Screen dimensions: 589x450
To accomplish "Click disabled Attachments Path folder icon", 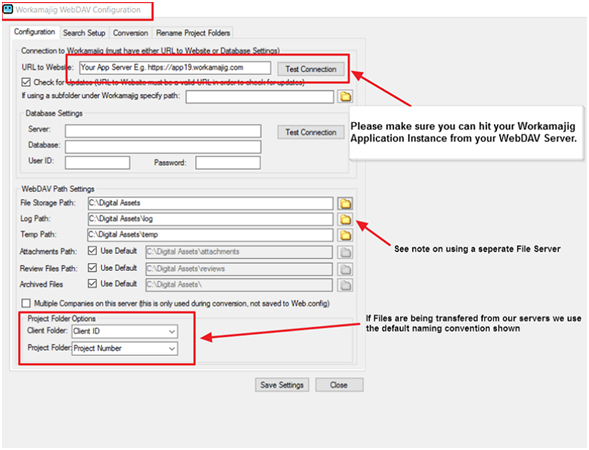I will point(345,252).
